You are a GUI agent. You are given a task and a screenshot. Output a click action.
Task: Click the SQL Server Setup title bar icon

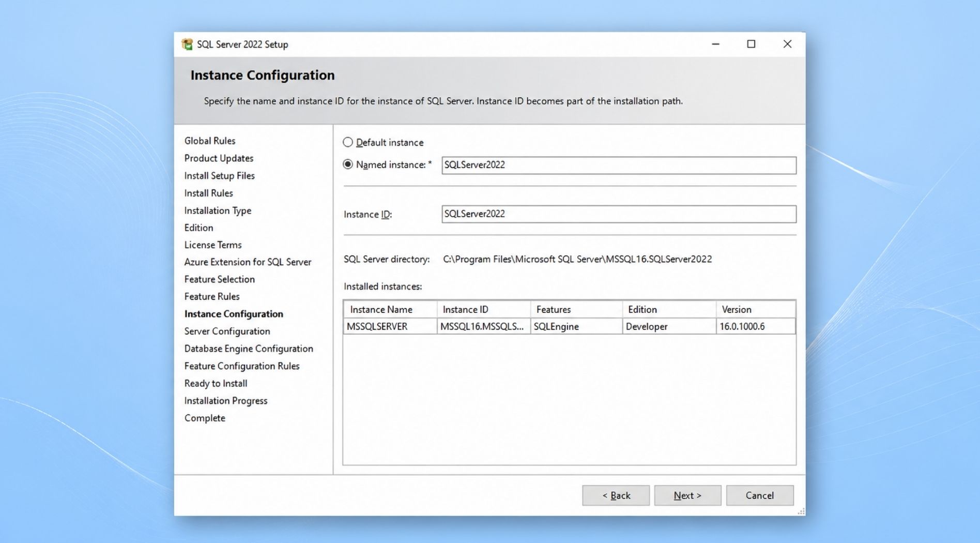[187, 44]
